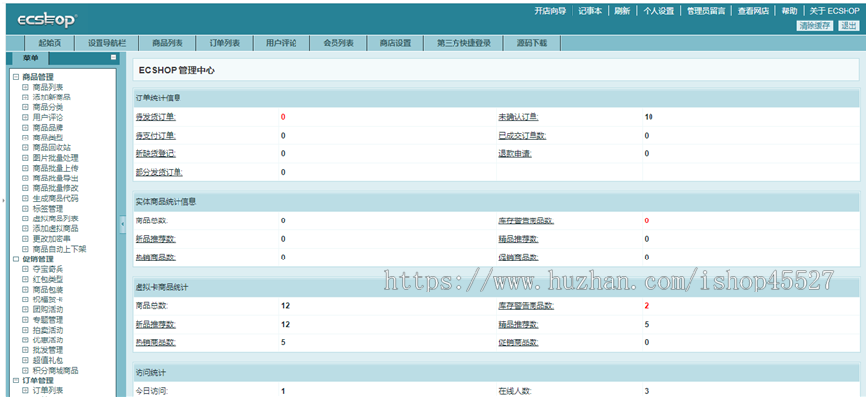Open 夺宝奇兵 in the menu tree

click(48, 269)
